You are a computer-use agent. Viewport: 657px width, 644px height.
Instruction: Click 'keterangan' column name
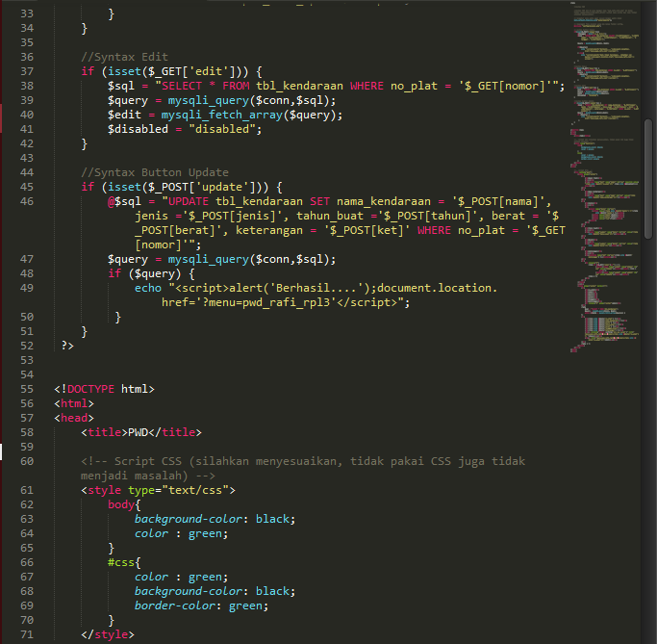click(269, 231)
